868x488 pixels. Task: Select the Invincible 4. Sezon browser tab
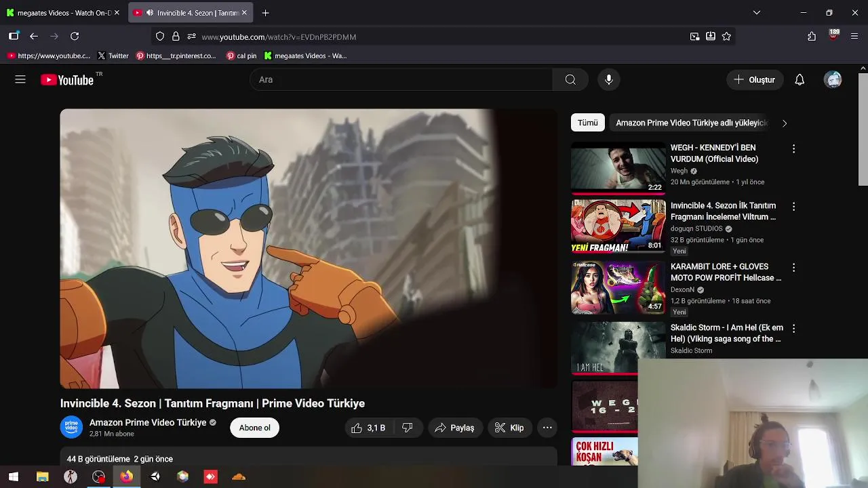191,13
